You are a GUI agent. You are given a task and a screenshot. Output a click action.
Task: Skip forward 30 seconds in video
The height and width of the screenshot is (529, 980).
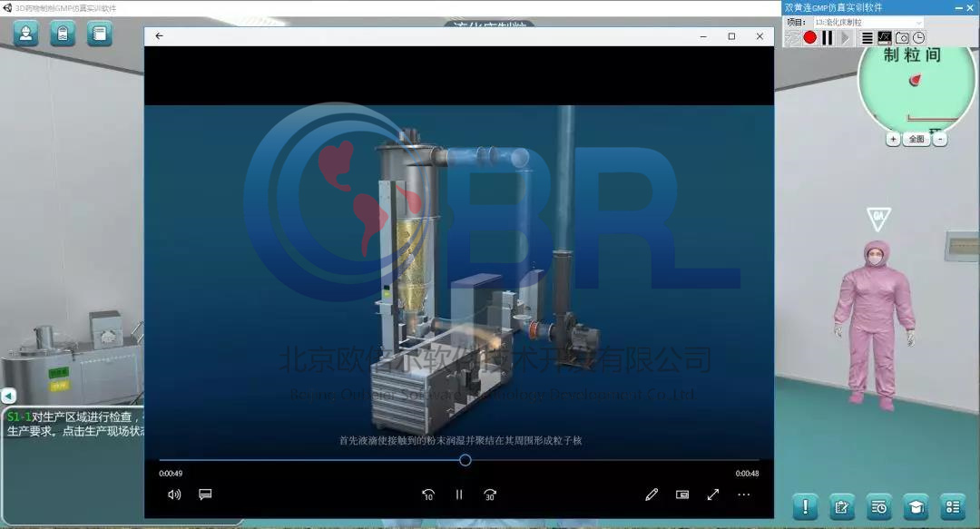click(490, 495)
